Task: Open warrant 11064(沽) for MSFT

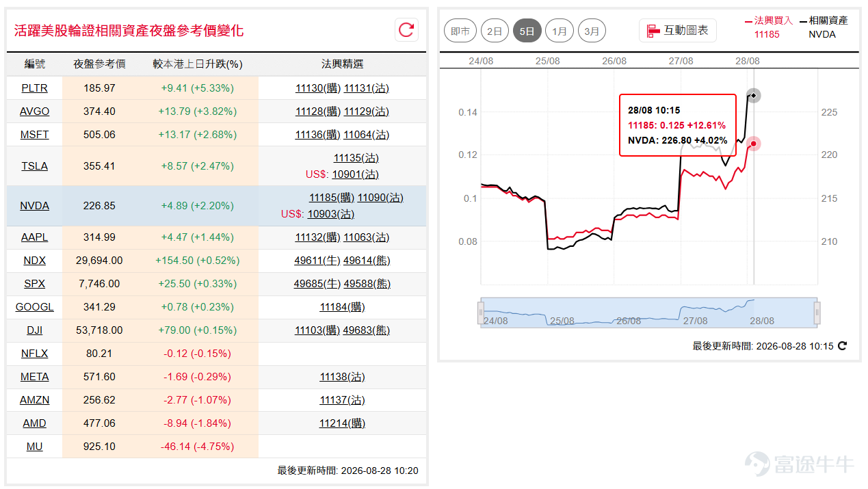Action: pyautogui.click(x=366, y=135)
